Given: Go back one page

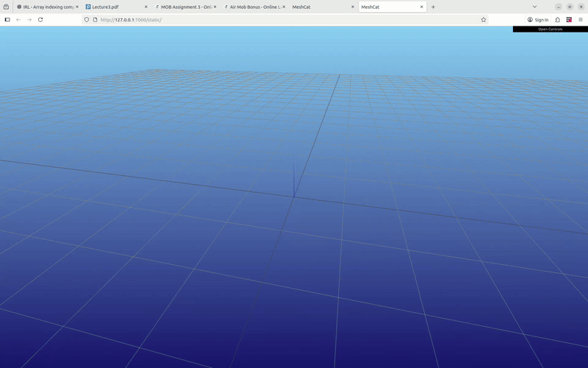Looking at the screenshot, I should coord(18,20).
